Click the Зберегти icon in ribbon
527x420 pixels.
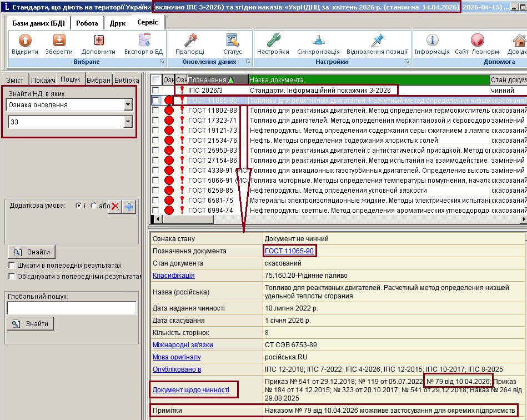(x=59, y=41)
